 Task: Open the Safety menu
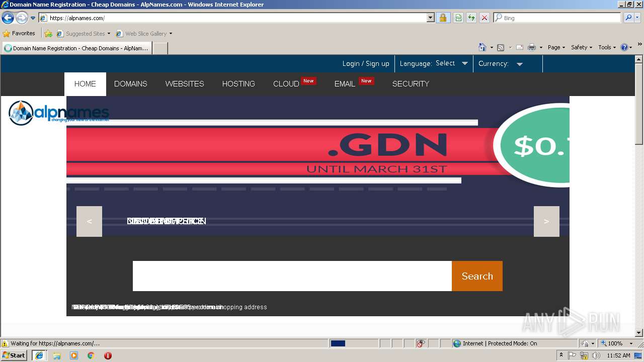pyautogui.click(x=582, y=47)
